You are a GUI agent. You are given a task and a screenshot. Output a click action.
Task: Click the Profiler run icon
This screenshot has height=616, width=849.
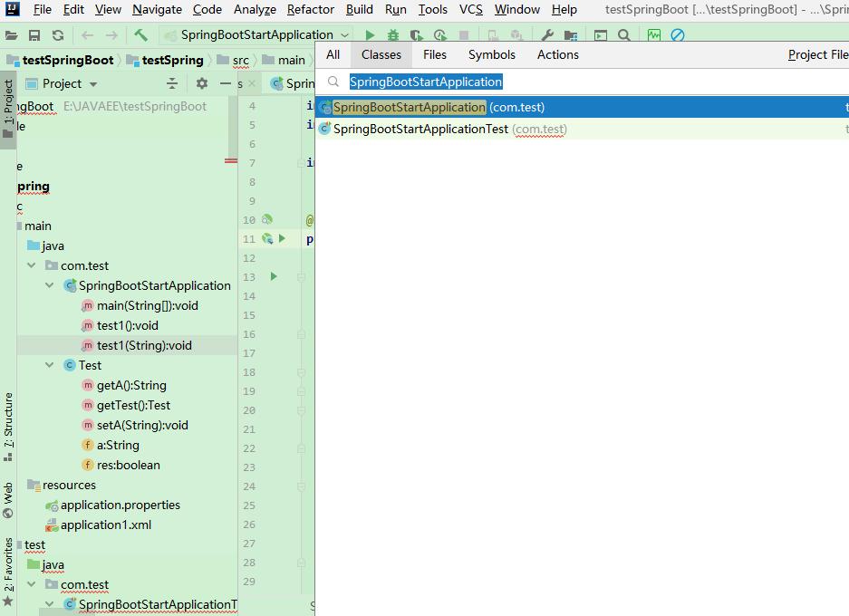(440, 35)
